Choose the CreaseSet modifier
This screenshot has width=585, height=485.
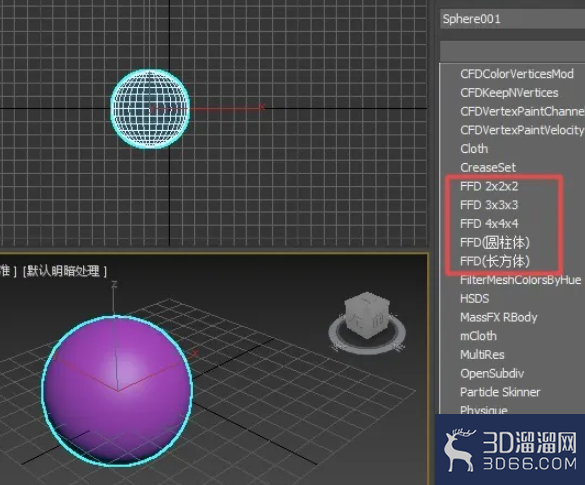click(488, 167)
